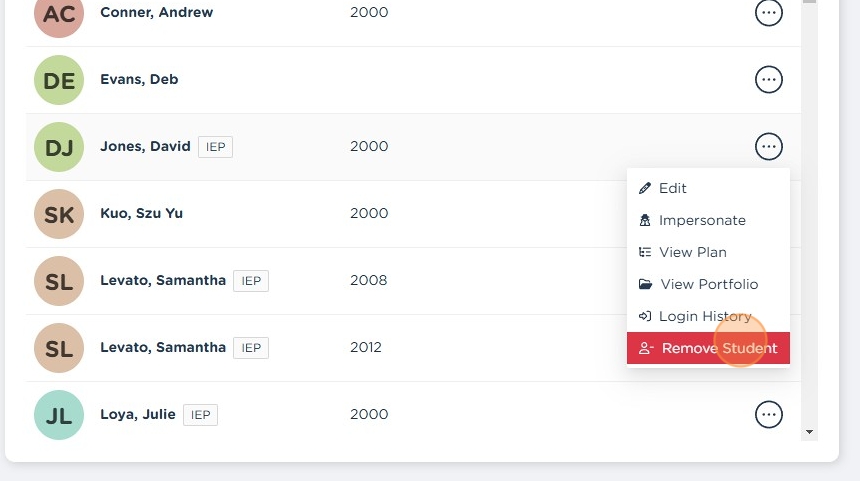Click the scrollbar down arrow
The height and width of the screenshot is (481, 860).
coord(809,432)
